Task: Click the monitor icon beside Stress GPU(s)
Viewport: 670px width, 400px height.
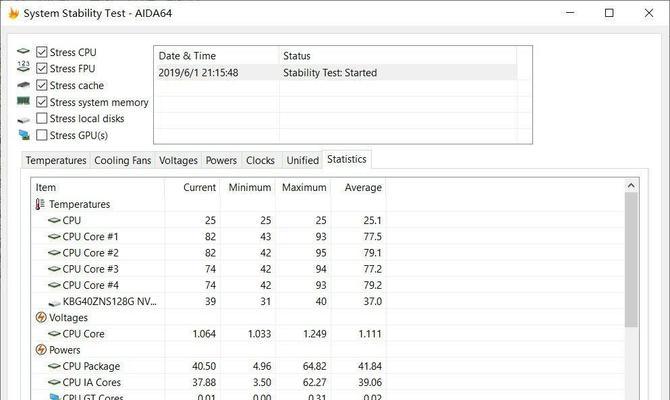Action: point(24,135)
